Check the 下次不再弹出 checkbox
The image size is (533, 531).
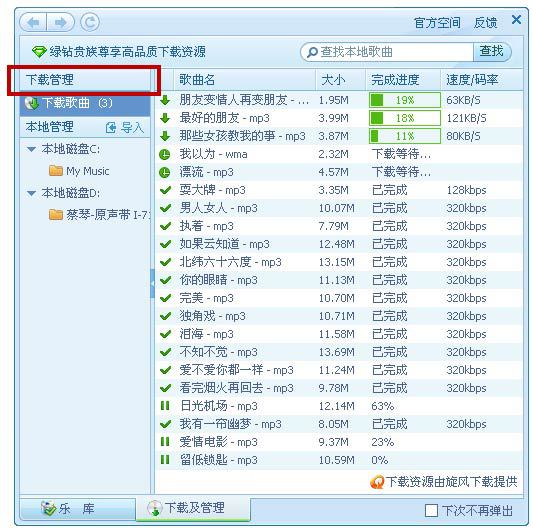[431, 510]
